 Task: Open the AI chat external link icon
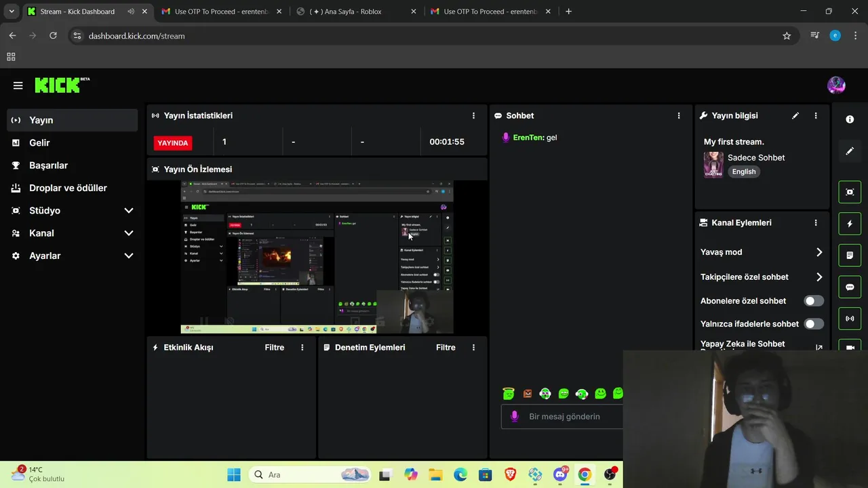[x=819, y=347]
